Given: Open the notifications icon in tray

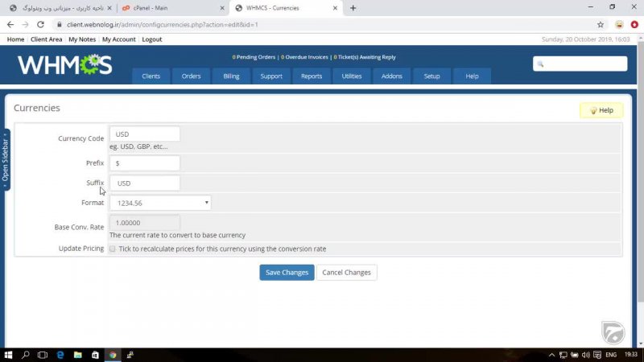Looking at the screenshot, I should (x=597, y=355).
